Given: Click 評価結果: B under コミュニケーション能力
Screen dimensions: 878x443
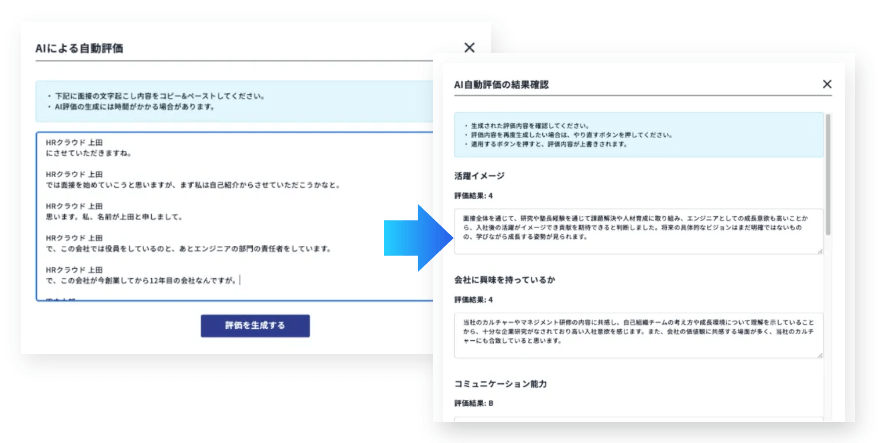Looking at the screenshot, I should tap(475, 403).
